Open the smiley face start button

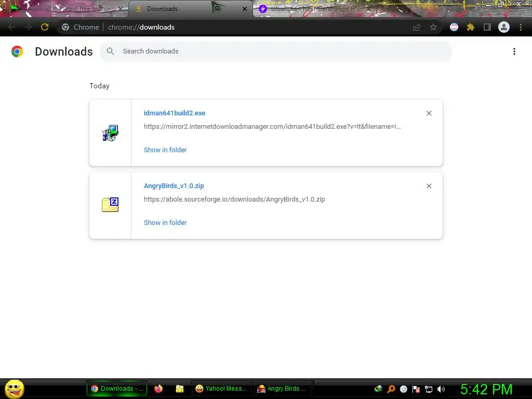[14, 389]
